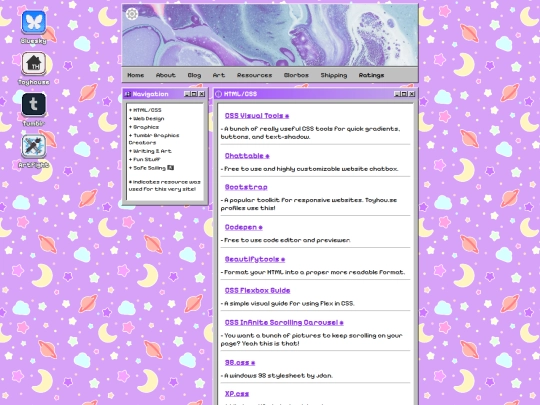The height and width of the screenshot is (405, 540).
Task: Open the Bootstrap link
Action: pos(246,187)
